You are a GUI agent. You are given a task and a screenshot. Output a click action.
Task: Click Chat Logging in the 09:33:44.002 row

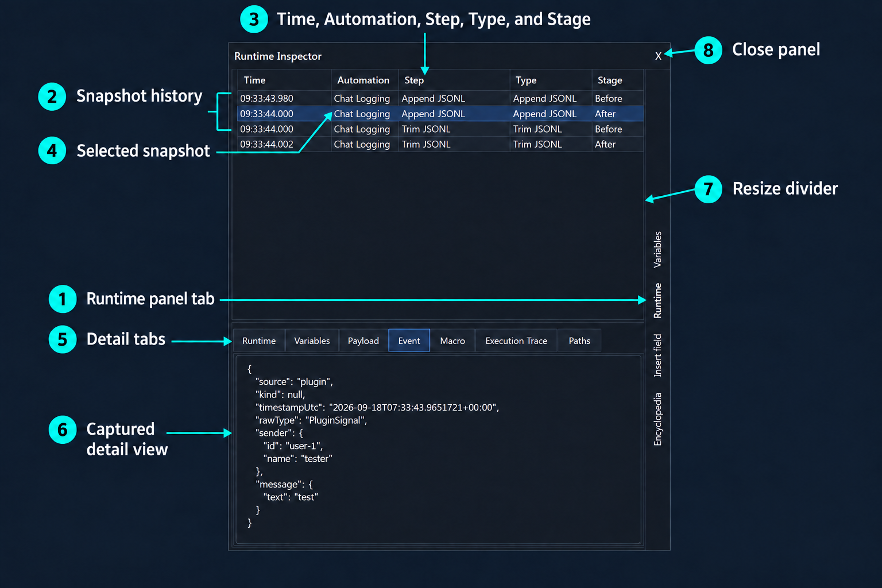(x=362, y=145)
